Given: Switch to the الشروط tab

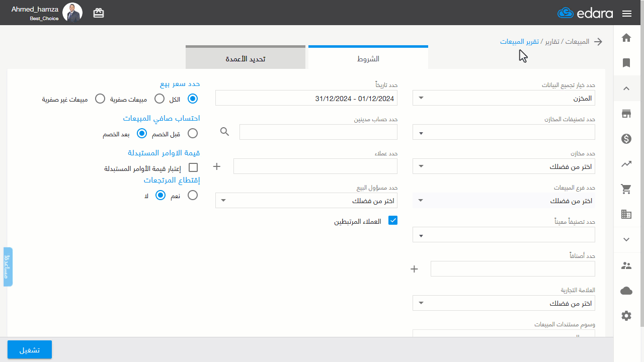Looking at the screenshot, I should tap(368, 58).
